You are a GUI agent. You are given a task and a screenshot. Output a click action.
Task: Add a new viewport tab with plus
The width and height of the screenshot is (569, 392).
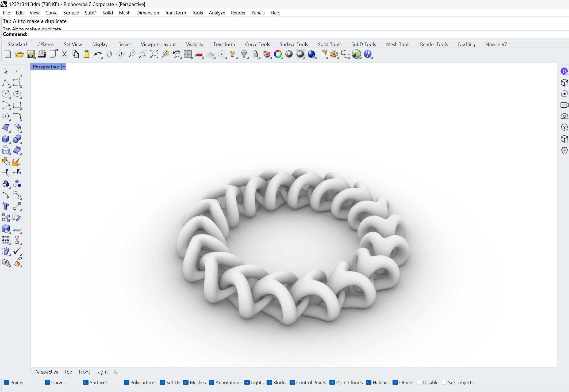click(116, 372)
